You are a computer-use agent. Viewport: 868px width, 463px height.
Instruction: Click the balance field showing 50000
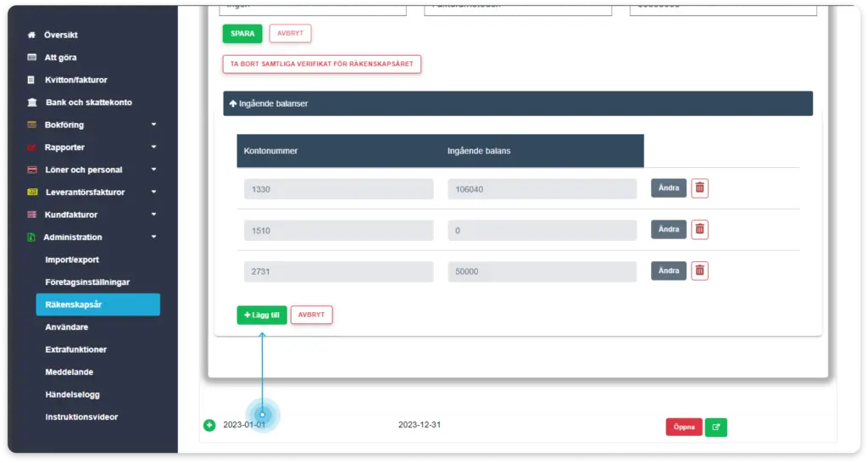[x=542, y=272]
